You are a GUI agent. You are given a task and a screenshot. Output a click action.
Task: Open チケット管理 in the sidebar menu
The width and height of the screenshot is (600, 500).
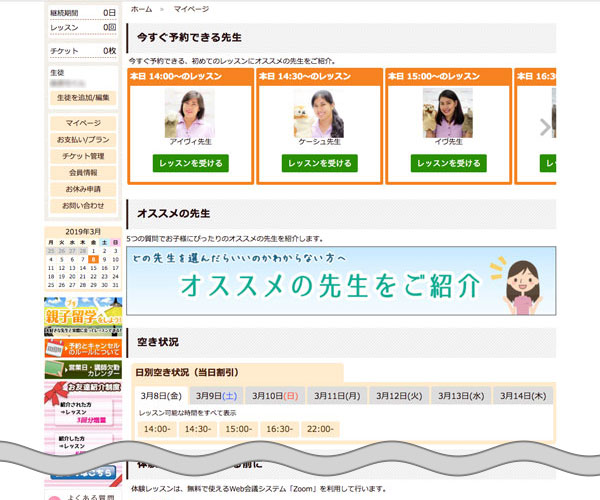[x=83, y=156]
